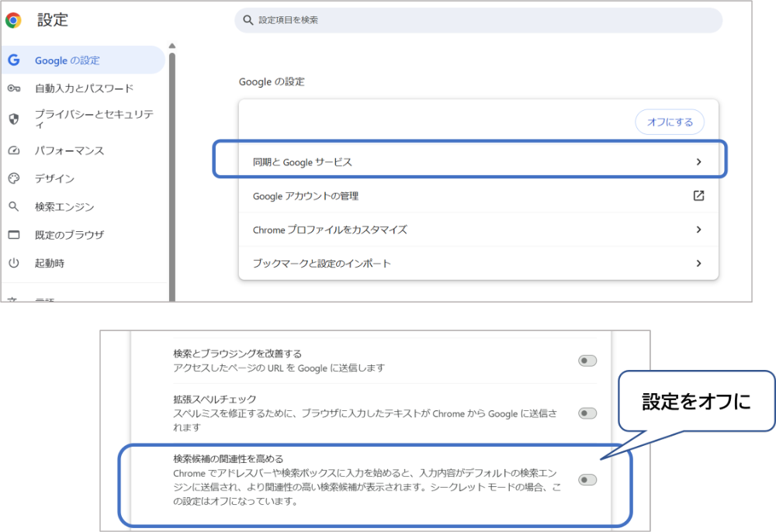Open Chrome プロファイルをカスタマイズ row
The image size is (776, 532).
479,230
